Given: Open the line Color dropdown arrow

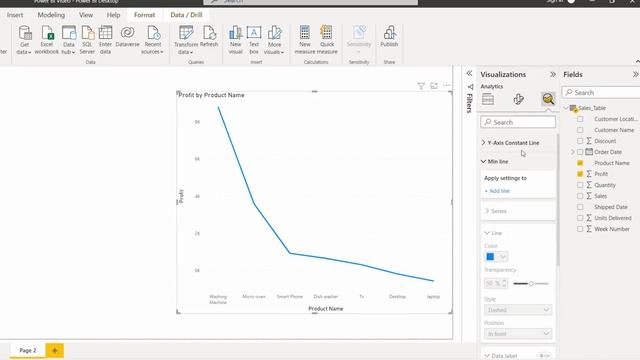Looking at the screenshot, I should click(x=503, y=257).
